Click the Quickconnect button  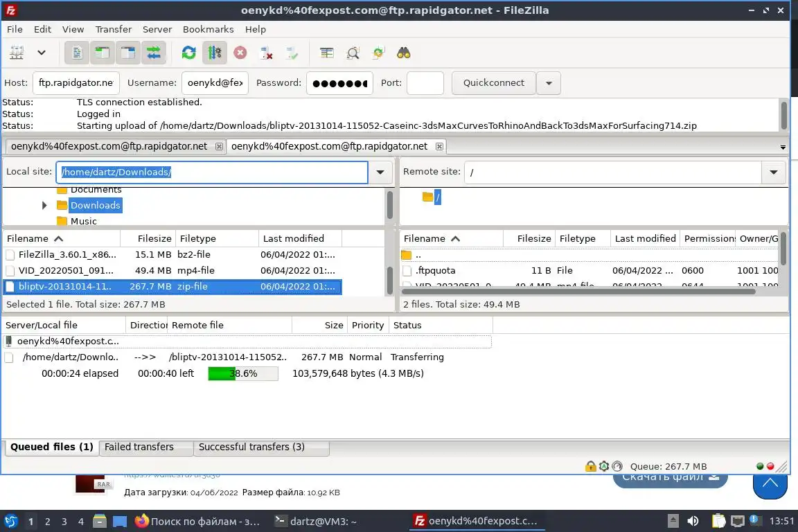click(x=494, y=83)
